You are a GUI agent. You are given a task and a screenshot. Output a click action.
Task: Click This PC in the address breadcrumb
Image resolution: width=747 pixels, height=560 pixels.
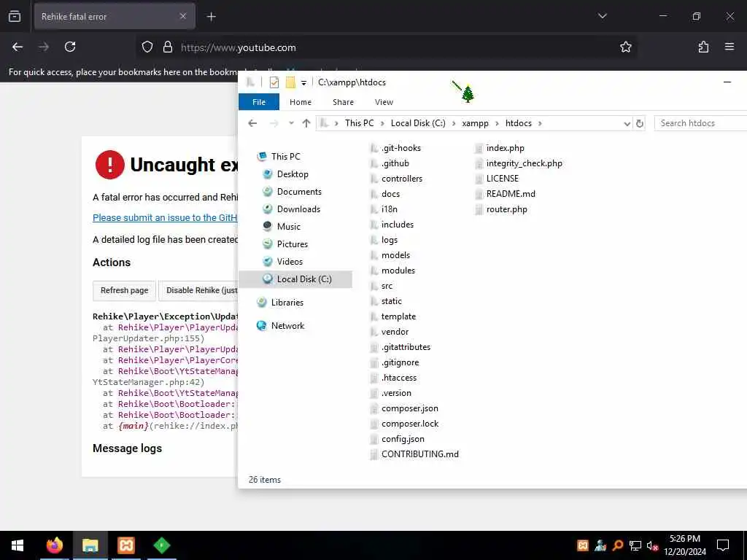pos(359,123)
